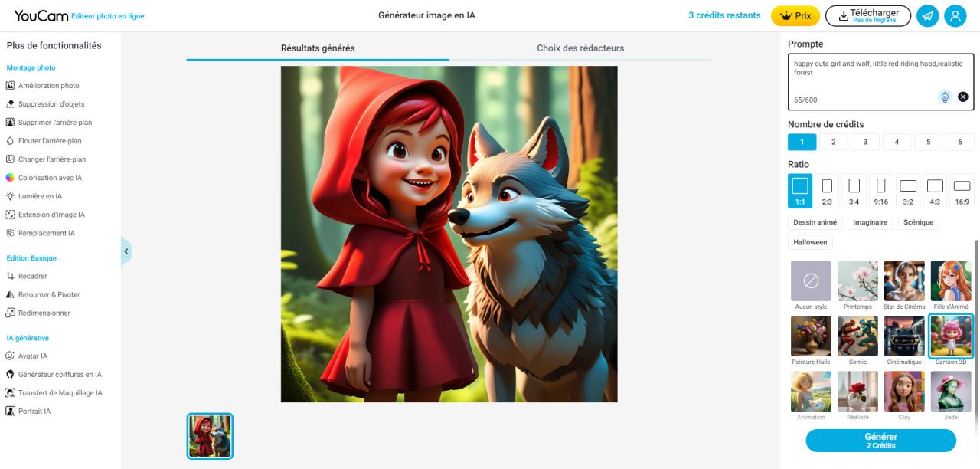Set number of credits to 1
Image resolution: width=980 pixels, height=469 pixels.
802,142
